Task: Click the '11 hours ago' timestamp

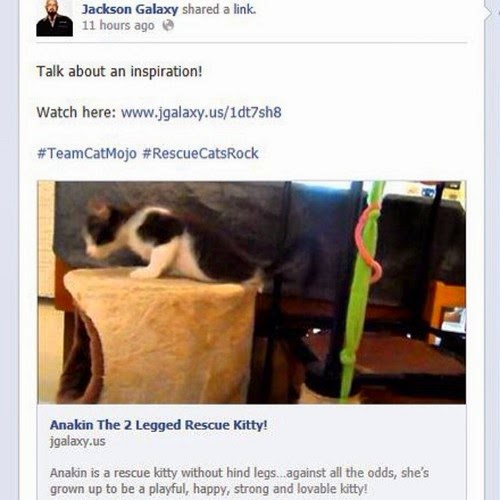Action: click(118, 25)
